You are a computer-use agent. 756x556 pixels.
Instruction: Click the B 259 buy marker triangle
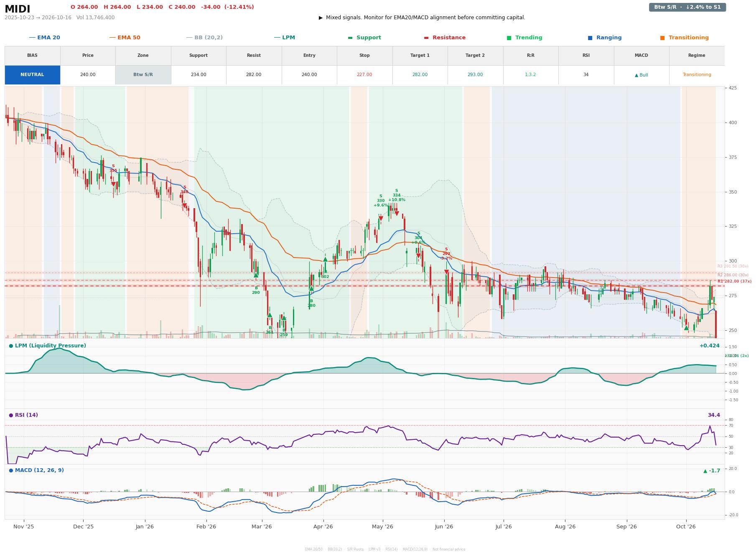tap(284, 318)
